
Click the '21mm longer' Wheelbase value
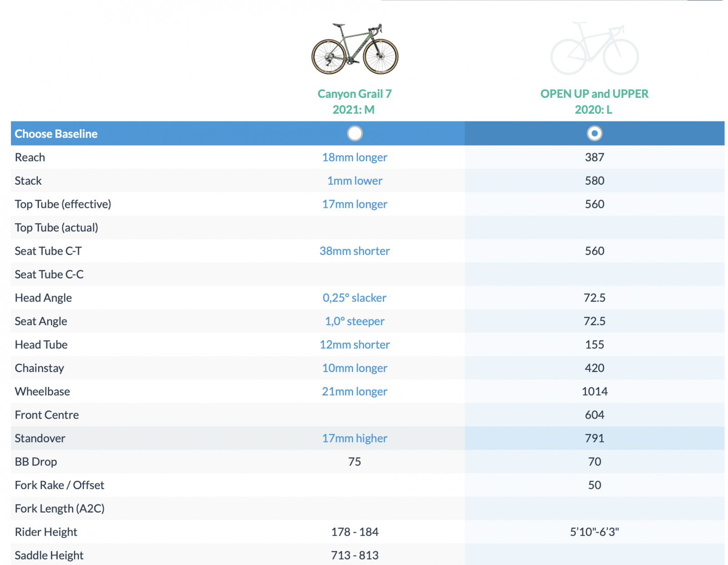[x=354, y=392]
